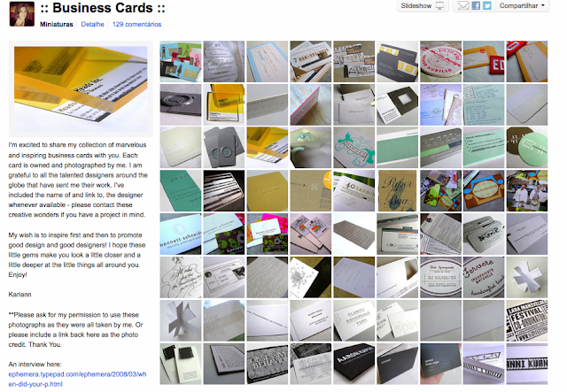Open the two chefs photo thumbnail
Image resolution: width=567 pixels, height=392 pixels.
[527, 191]
